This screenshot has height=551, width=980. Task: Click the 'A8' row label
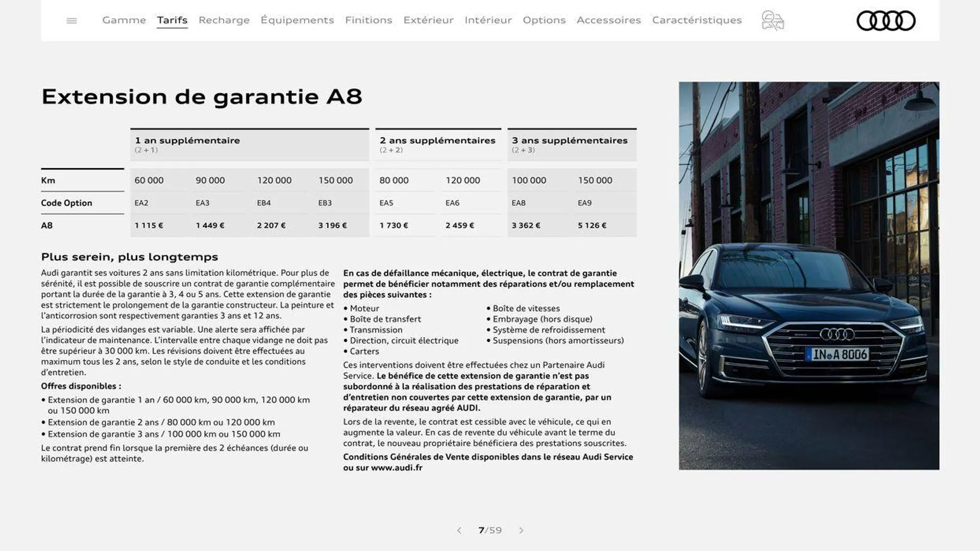[47, 226]
